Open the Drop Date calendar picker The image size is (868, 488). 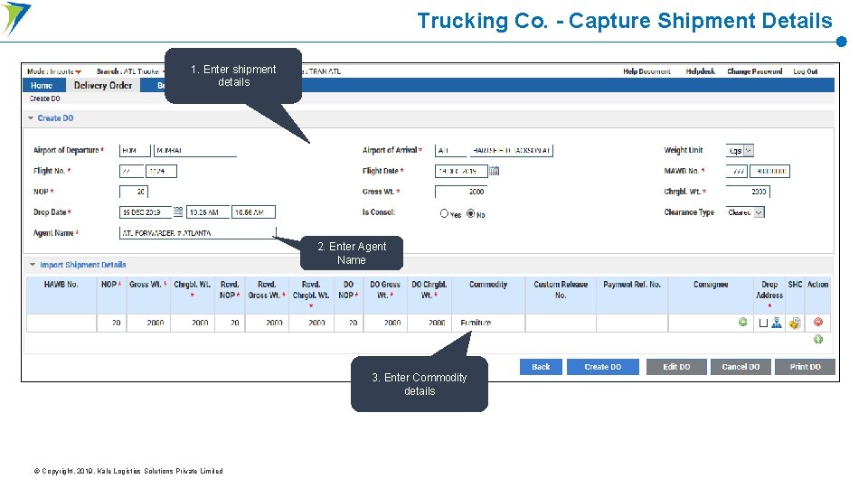click(x=178, y=211)
